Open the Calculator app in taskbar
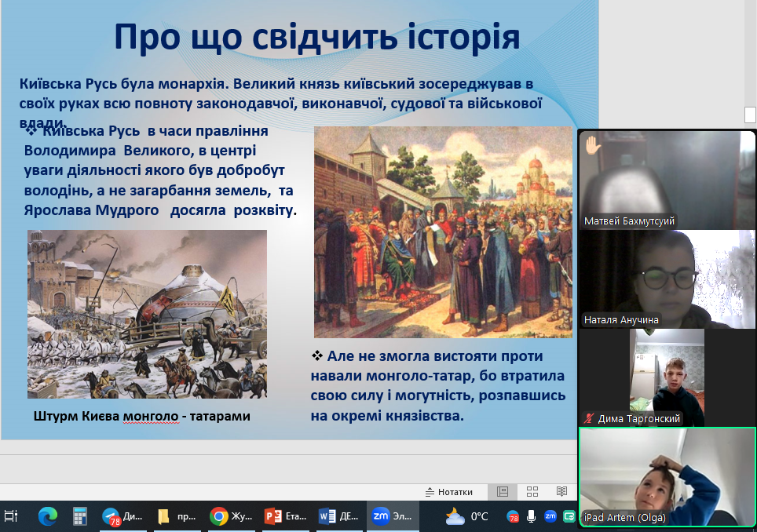 click(79, 516)
